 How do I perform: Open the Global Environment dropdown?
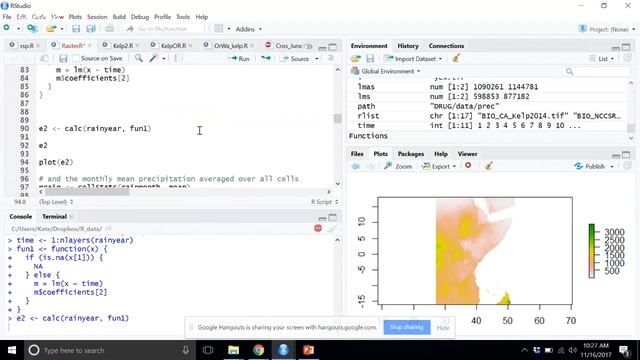385,71
